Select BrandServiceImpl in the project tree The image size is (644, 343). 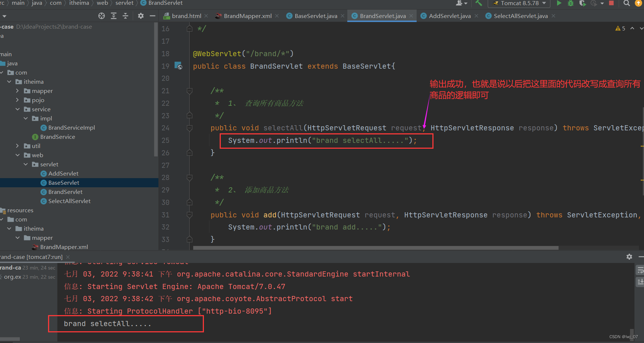pyautogui.click(x=71, y=127)
